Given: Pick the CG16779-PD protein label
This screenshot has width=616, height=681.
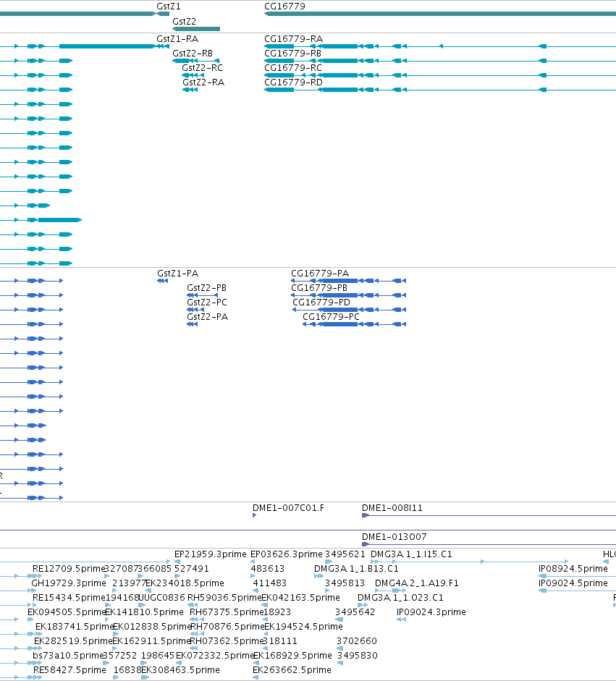Looking at the screenshot, I should click(321, 303).
